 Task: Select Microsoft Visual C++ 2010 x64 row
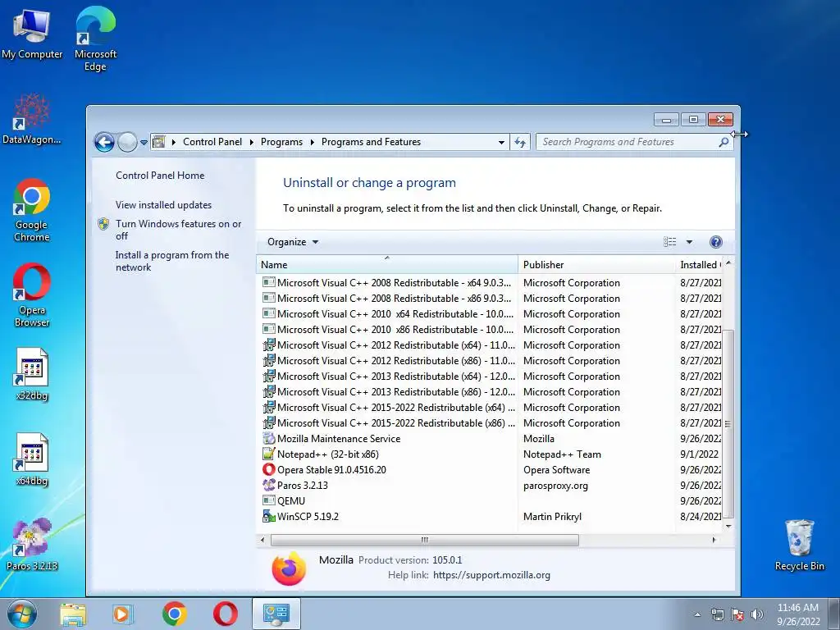(490, 313)
